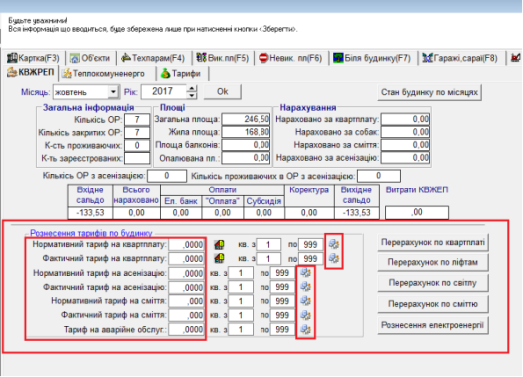This screenshot has height=377, width=523.
Task: Click Фактичний тариф на квартплату value field
Action: click(186, 259)
